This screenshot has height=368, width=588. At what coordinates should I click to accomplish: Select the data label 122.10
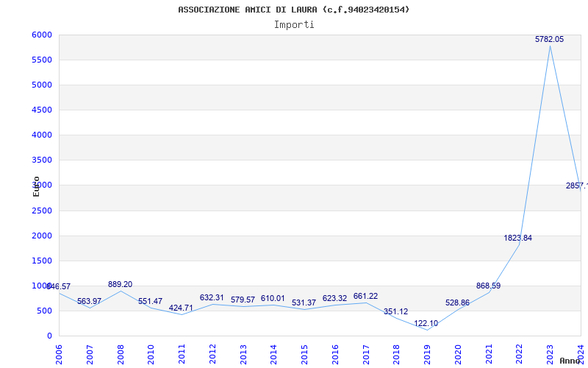coord(426,324)
